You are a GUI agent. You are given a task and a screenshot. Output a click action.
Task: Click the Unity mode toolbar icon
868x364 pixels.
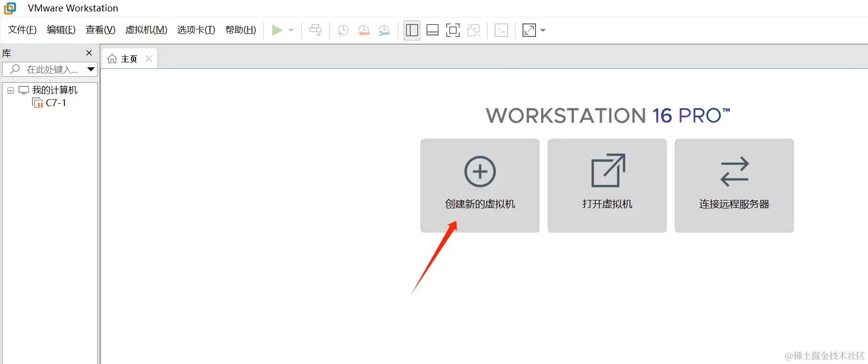point(474,30)
